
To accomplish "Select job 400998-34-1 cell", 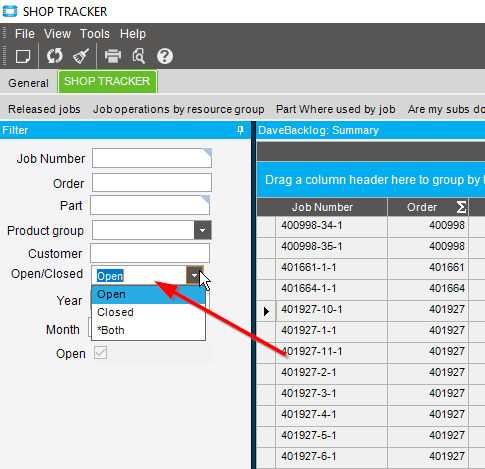I will 331,226.
